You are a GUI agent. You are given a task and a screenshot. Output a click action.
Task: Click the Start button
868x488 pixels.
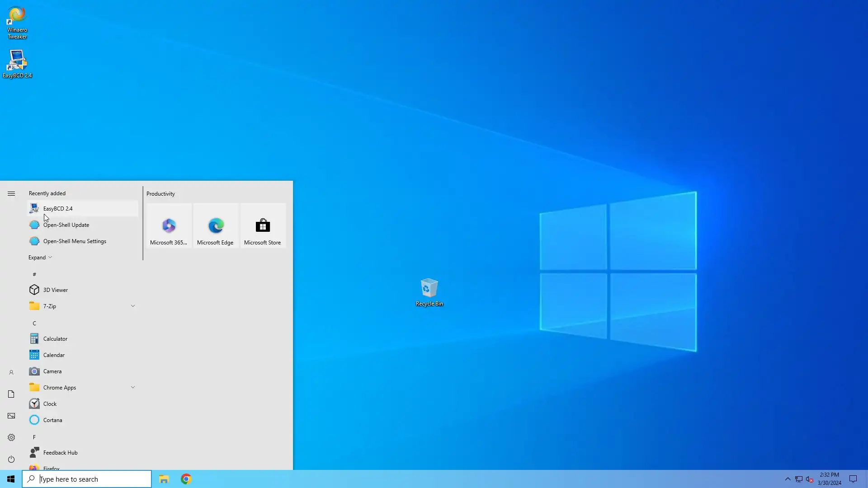(11, 479)
